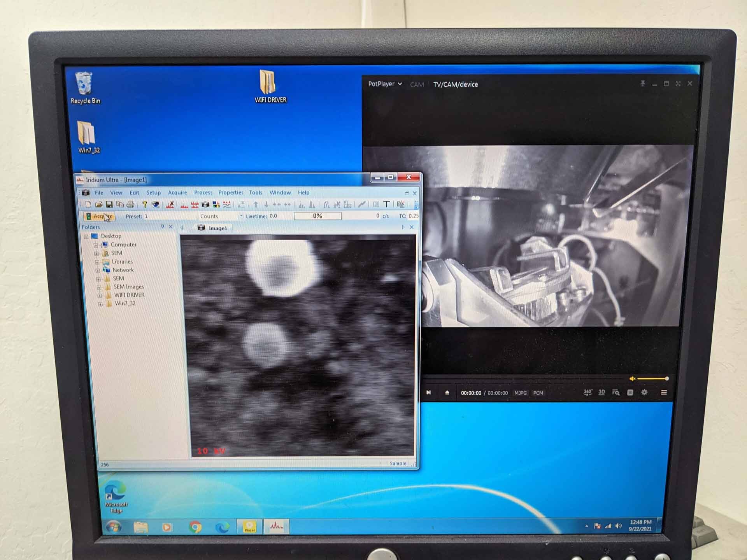The width and height of the screenshot is (747, 560).
Task: Click the Open file folder icon in Iridium Ultra
Action: [x=99, y=204]
